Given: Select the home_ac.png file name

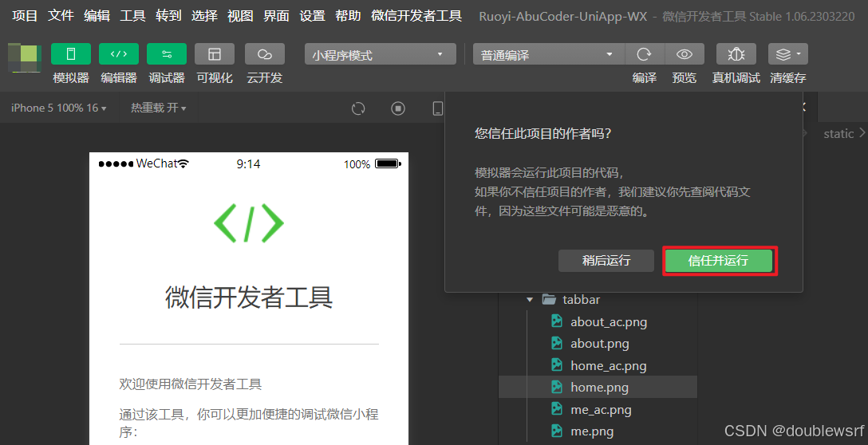Looking at the screenshot, I should click(x=609, y=366).
